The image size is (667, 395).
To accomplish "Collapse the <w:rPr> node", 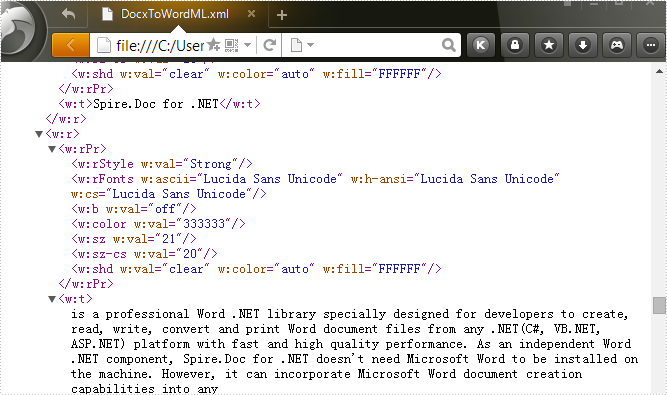I will pos(52,149).
